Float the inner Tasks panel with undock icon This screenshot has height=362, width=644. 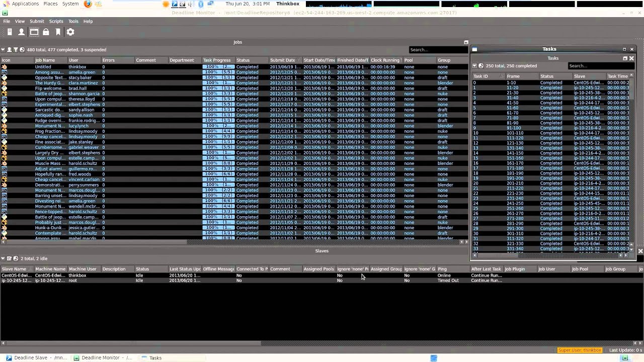625,58
